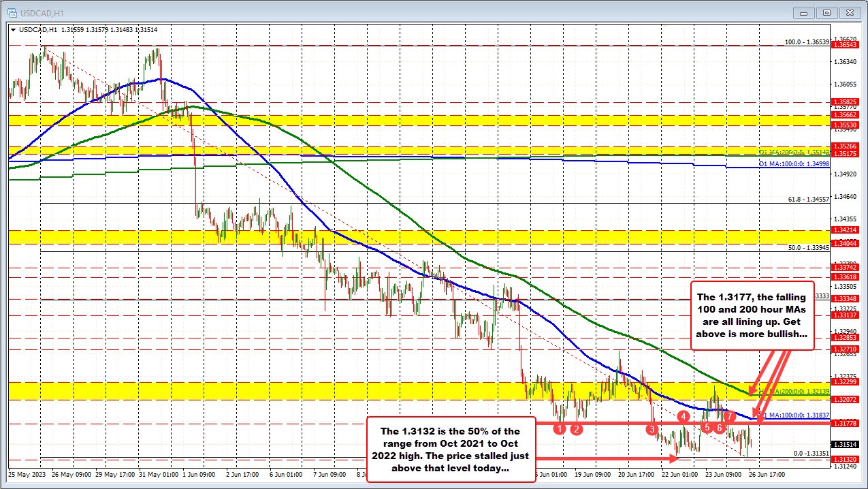Click numbered marker 3 on the support line
Viewport: 868px width, 489px height.
652,429
